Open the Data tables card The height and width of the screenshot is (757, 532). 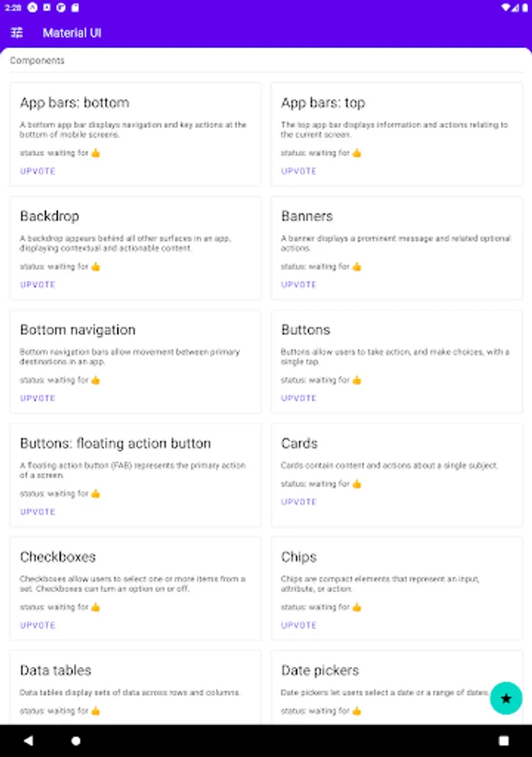(135, 686)
